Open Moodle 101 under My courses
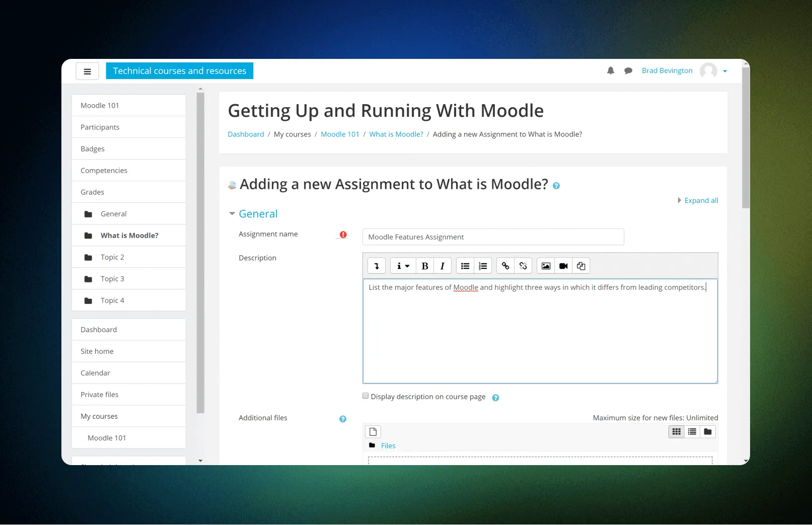The height and width of the screenshot is (525, 812). 129,438
